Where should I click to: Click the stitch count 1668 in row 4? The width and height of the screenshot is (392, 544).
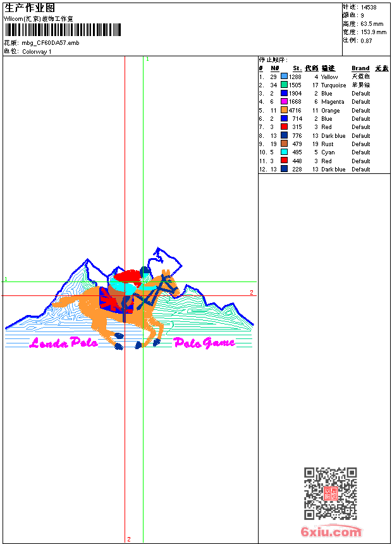tap(295, 102)
